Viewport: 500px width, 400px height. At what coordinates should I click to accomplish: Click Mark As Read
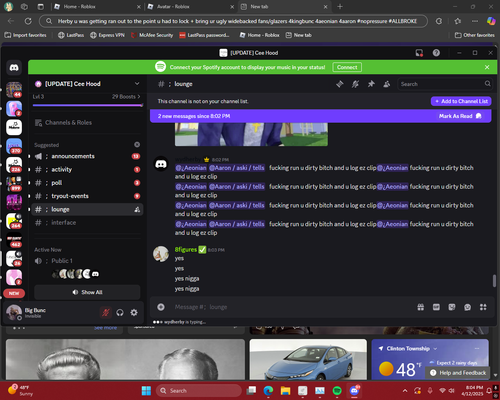[x=460, y=116]
